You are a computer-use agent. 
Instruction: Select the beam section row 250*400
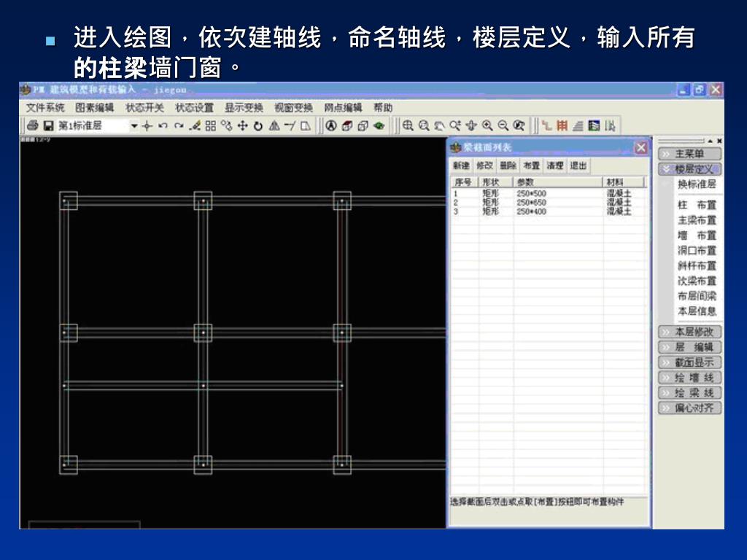[548, 211]
